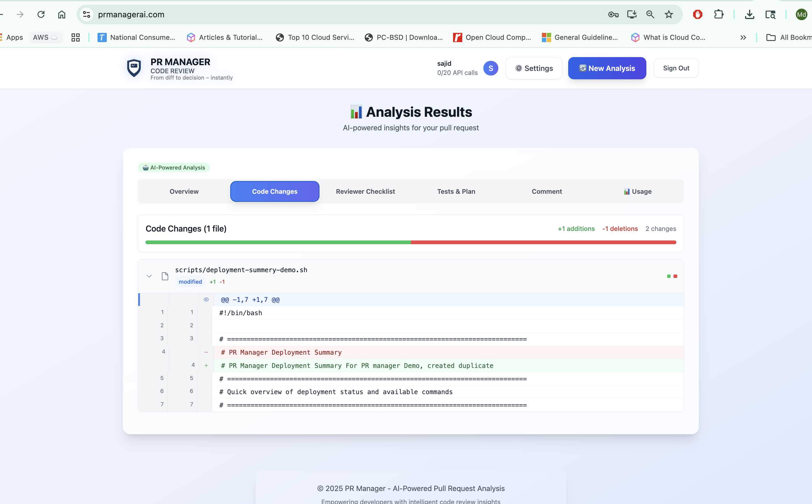This screenshot has width=812, height=504.
Task: Click the PR Manager shield logo
Action: point(134,68)
